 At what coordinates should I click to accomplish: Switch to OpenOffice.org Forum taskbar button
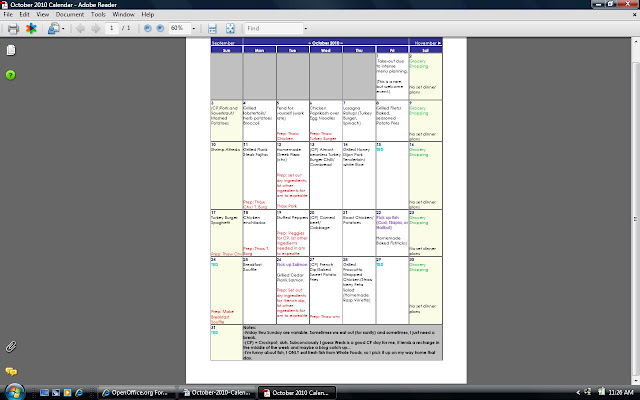tap(137, 393)
